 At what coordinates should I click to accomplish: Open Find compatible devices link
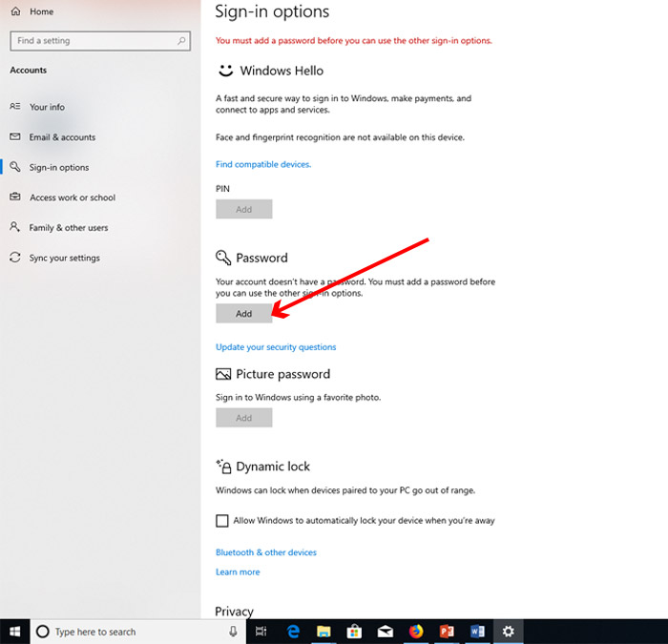pos(263,164)
